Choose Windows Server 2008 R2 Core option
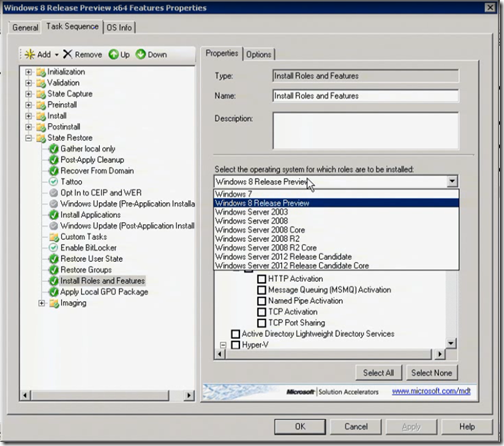504x446 pixels. click(336, 248)
